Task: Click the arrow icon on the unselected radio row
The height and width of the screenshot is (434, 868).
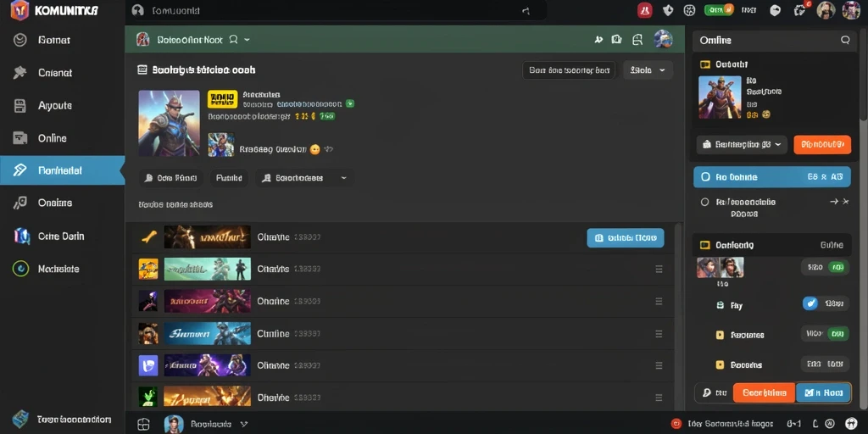Action: click(x=834, y=202)
